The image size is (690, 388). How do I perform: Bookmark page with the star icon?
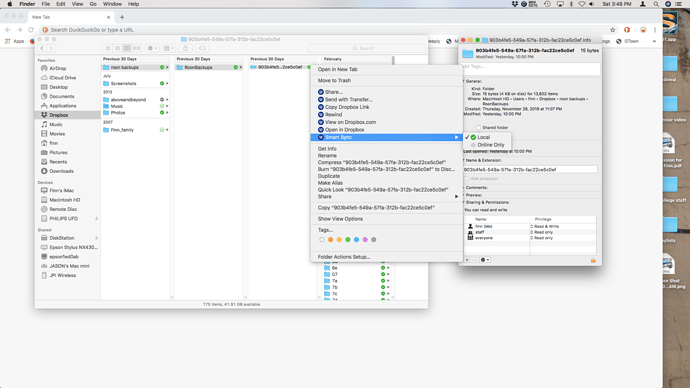(x=613, y=30)
